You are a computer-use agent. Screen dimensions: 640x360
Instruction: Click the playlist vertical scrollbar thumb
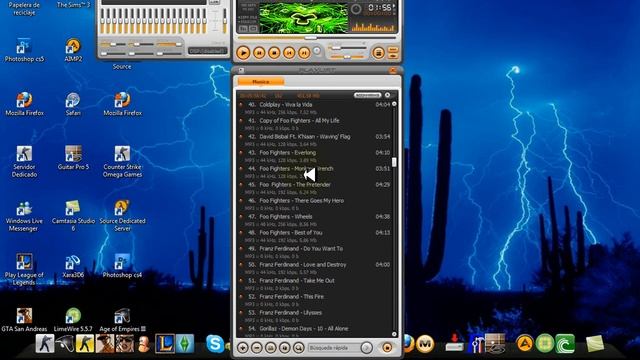[394, 162]
